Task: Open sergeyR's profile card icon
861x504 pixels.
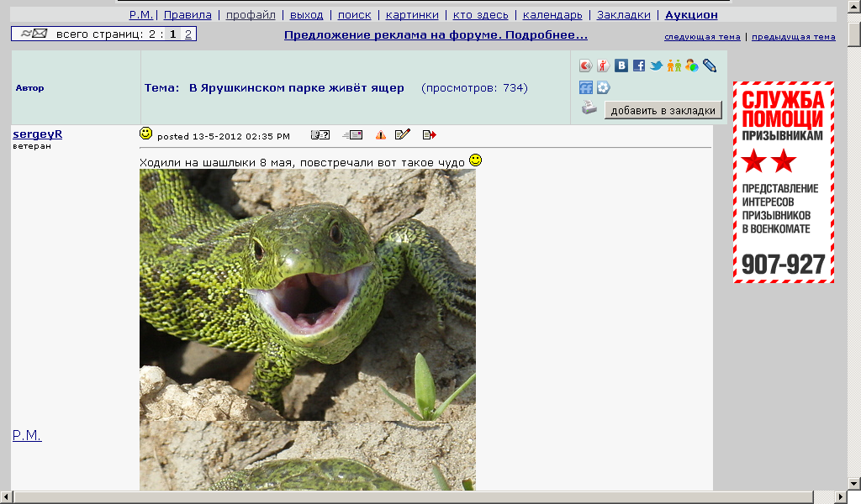Action: (x=320, y=135)
